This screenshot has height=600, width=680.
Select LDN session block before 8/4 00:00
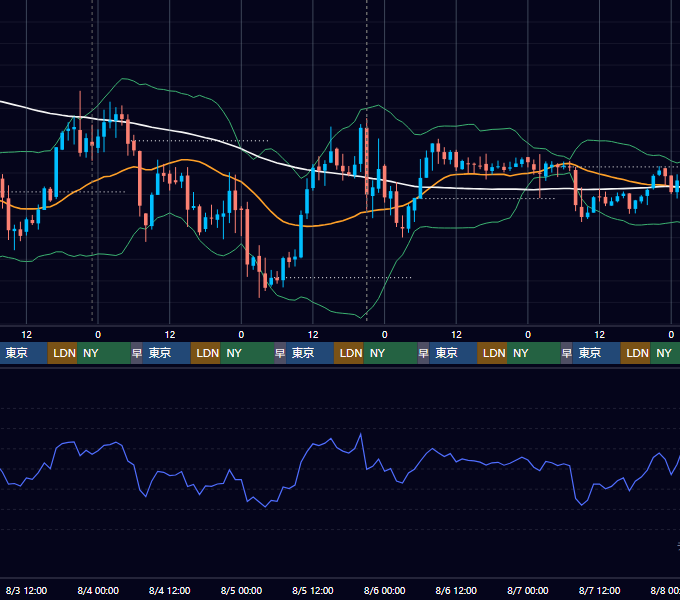point(62,353)
